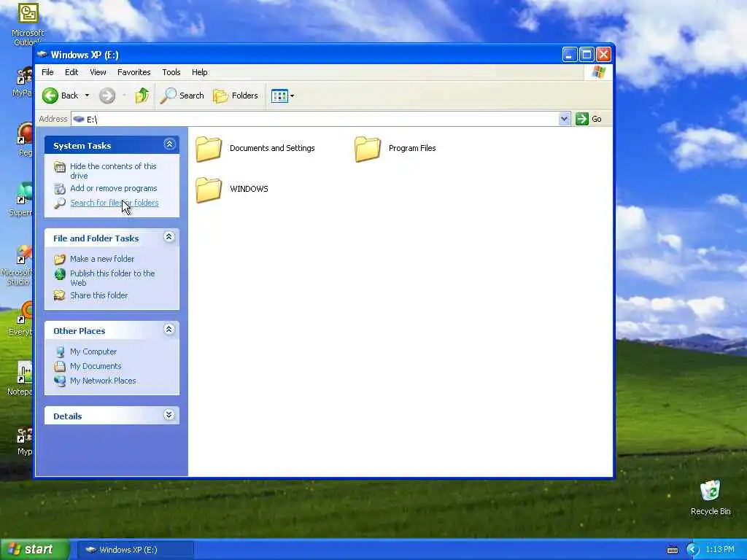The width and height of the screenshot is (747, 560).
Task: Click the My Network Places icon
Action: [x=60, y=381]
